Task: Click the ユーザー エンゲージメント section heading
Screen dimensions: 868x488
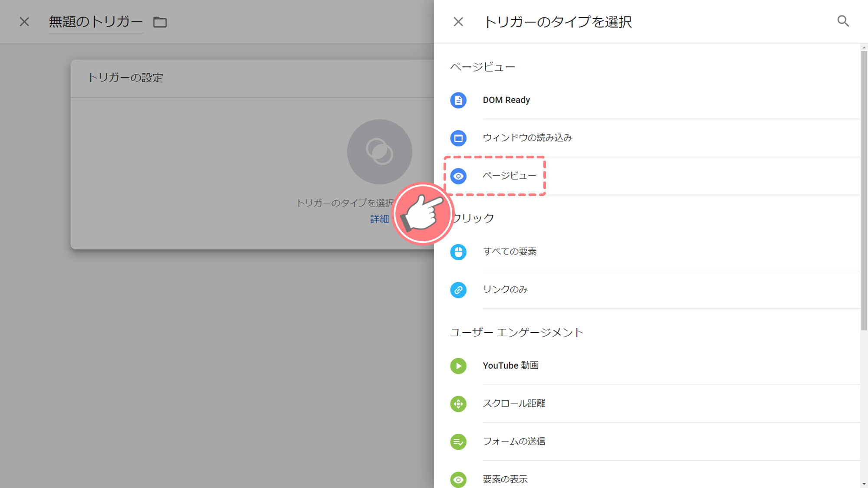Action: (516, 333)
